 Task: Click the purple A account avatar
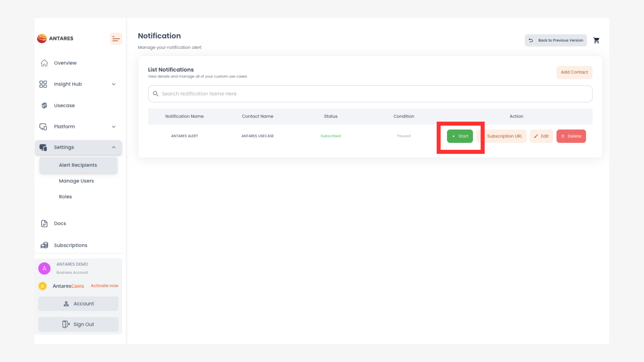tap(44, 268)
